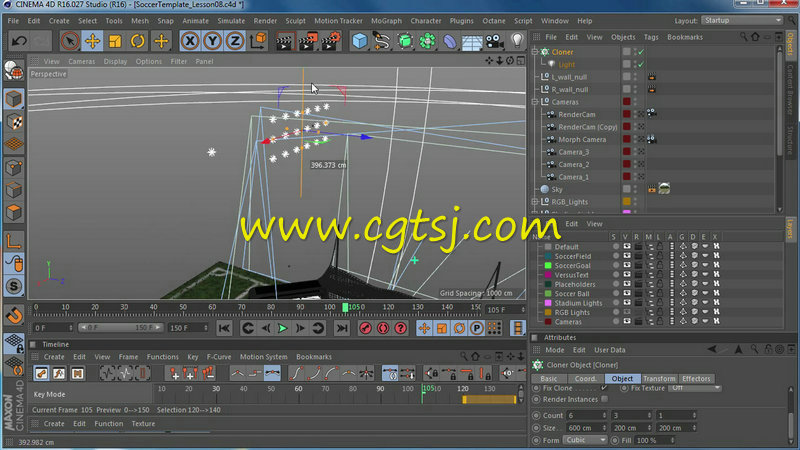This screenshot has width=800, height=450.
Task: Toggle Z axis lock
Action: point(235,41)
